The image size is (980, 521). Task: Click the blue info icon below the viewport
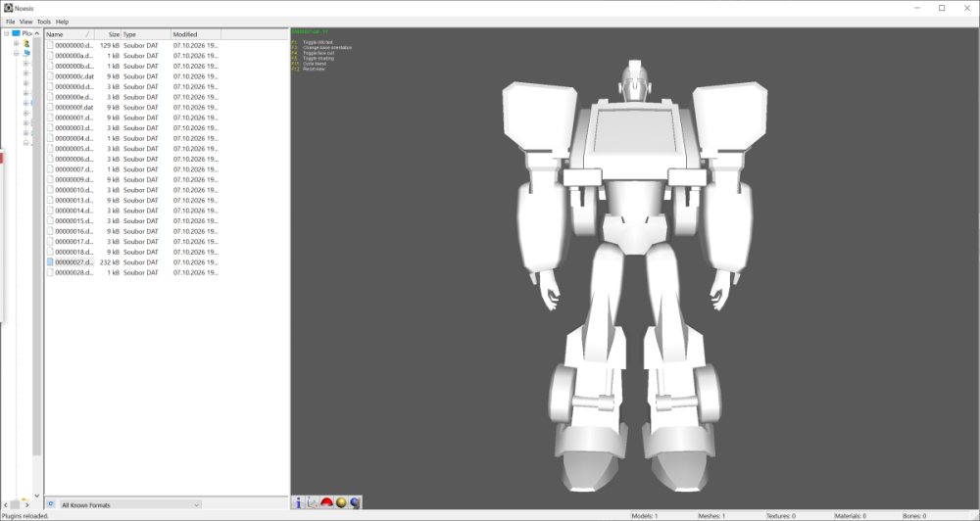tap(298, 502)
